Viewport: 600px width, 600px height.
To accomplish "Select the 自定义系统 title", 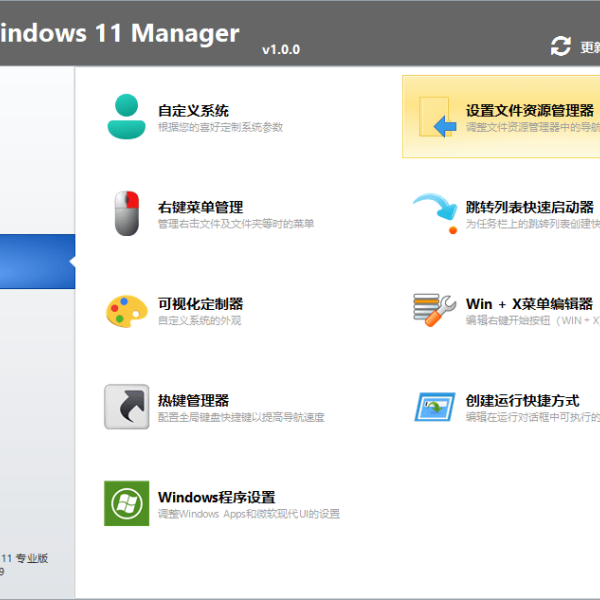I will point(193,111).
